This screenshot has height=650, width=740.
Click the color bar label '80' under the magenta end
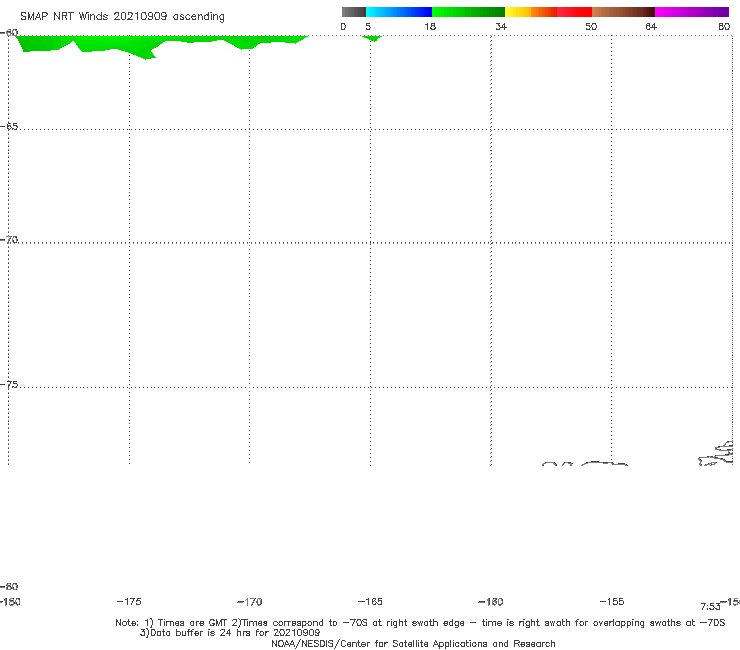click(x=724, y=26)
